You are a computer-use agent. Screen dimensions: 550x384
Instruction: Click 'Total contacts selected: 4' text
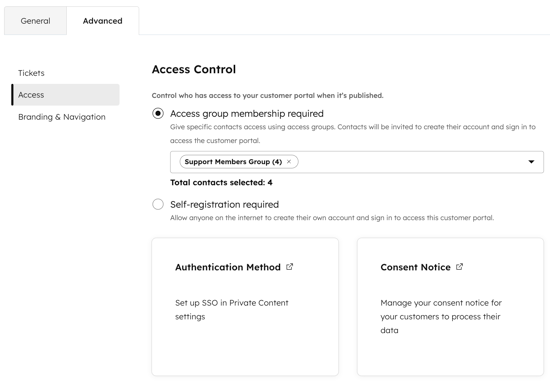pos(221,182)
